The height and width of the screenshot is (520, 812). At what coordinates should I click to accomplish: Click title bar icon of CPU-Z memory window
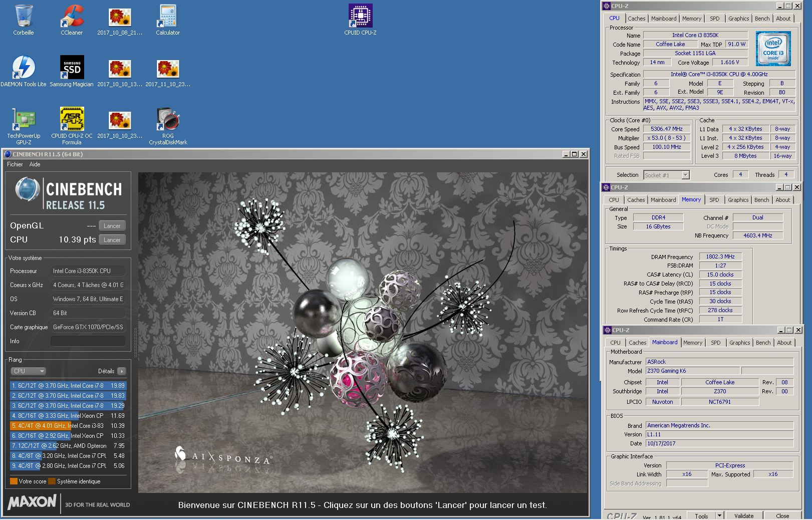606,187
